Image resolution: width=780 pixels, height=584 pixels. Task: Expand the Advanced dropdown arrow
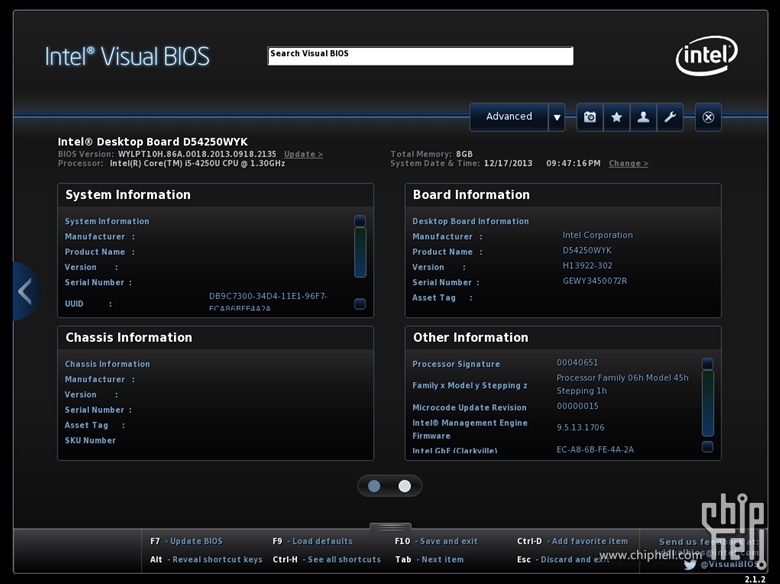(557, 117)
